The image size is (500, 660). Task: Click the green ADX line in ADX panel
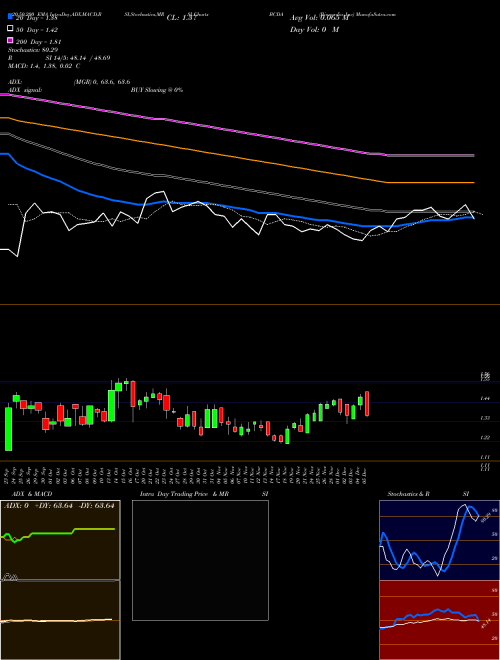coord(59,533)
